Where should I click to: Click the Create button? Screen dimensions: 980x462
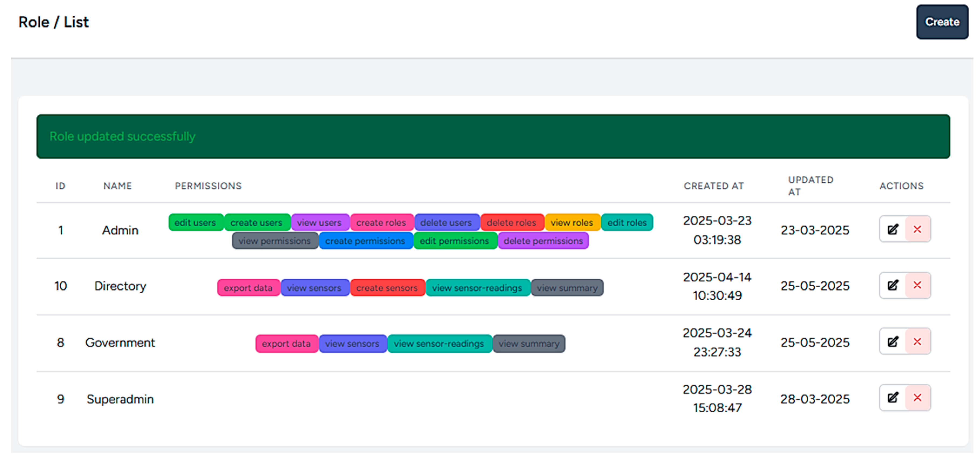(942, 22)
